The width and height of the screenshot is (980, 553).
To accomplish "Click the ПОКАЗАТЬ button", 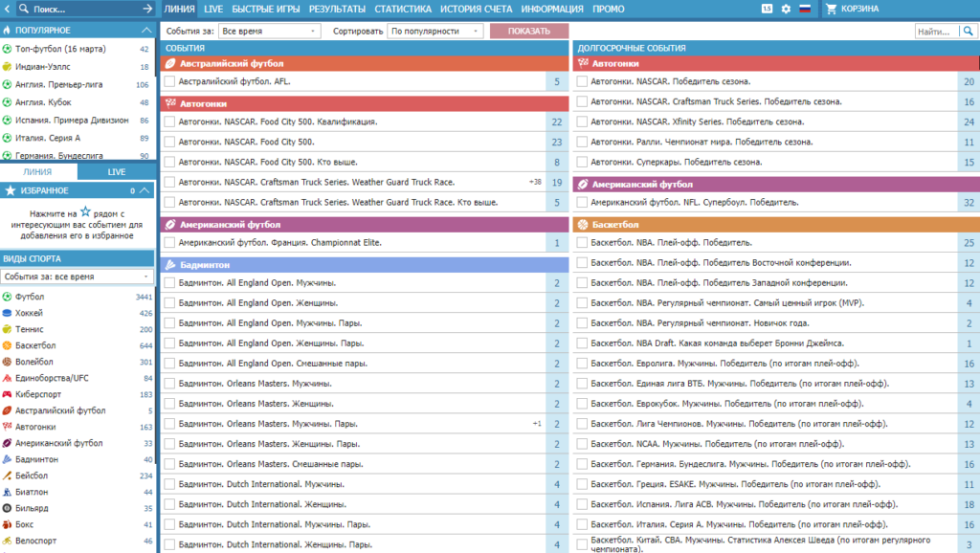I will pyautogui.click(x=528, y=31).
